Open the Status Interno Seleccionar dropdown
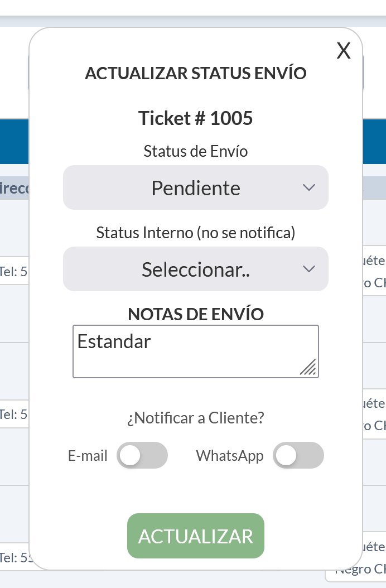This screenshot has height=588, width=386. point(195,269)
